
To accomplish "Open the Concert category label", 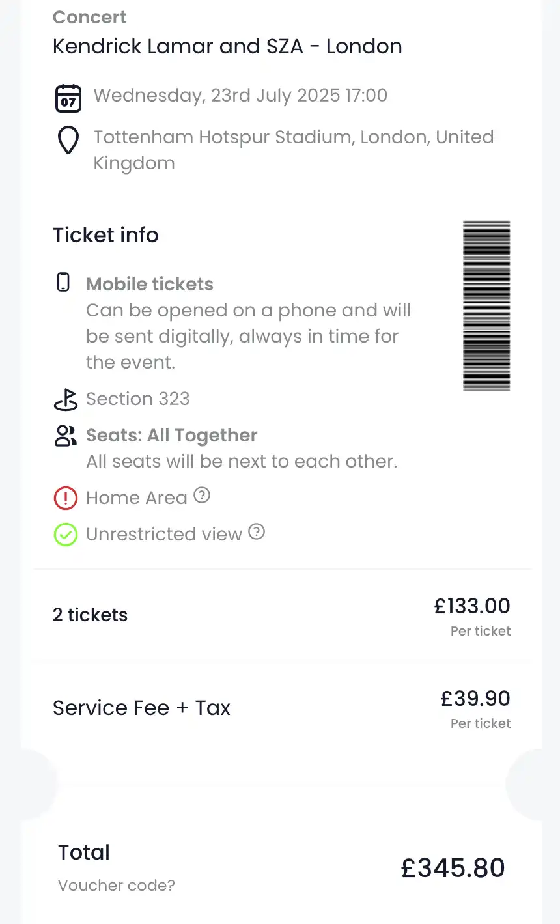I will pyautogui.click(x=89, y=17).
